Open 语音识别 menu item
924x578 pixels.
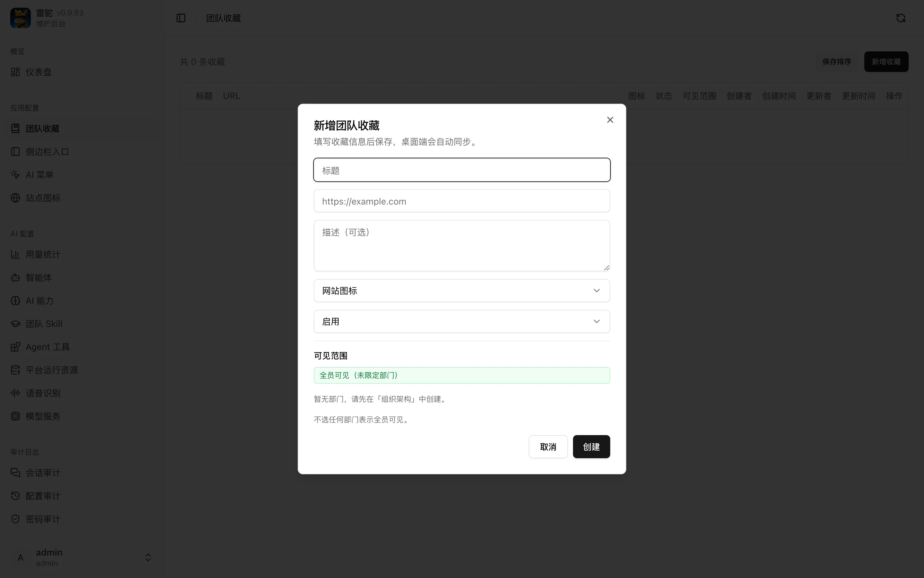point(82,393)
